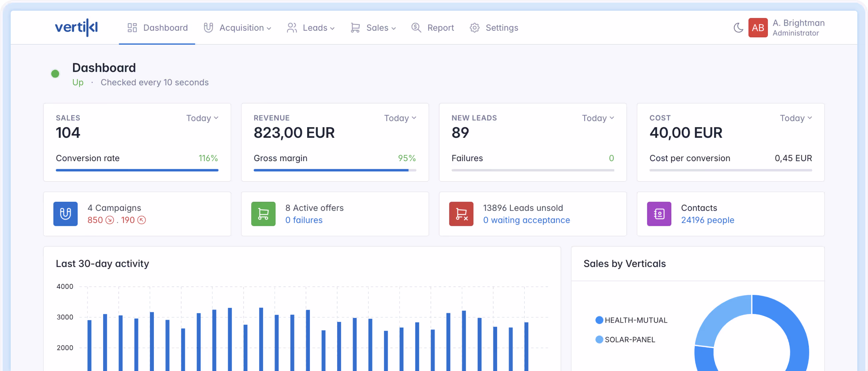This screenshot has width=868, height=371.
Task: Open the 0 failures link
Action: pos(304,220)
